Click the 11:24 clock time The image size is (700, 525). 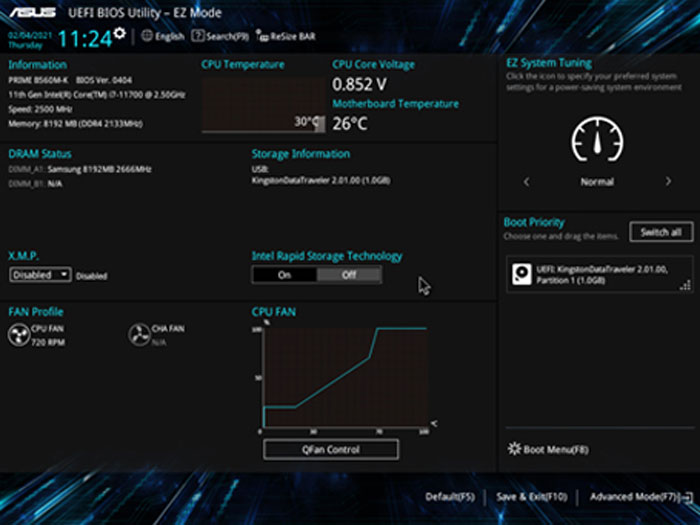coord(85,39)
